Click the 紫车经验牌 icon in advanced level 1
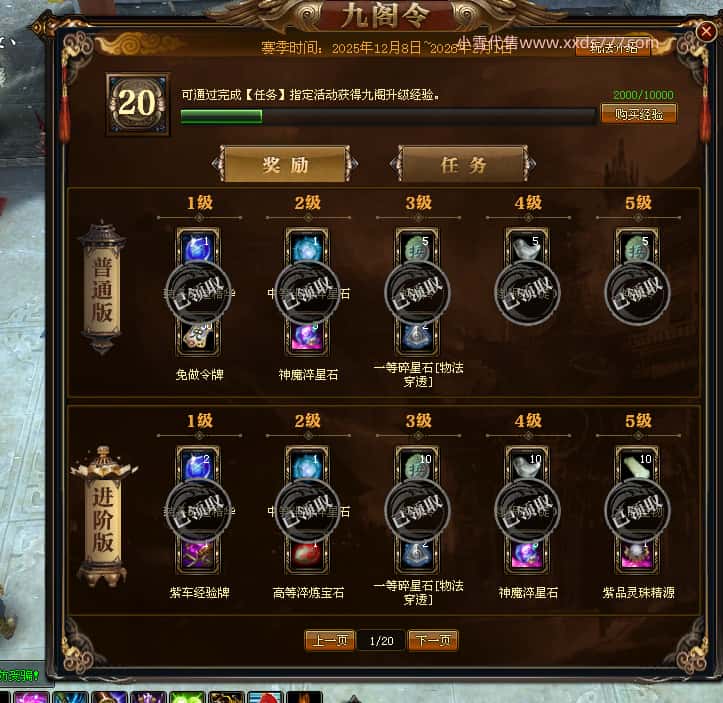Image resolution: width=723 pixels, height=703 pixels. (x=198, y=555)
